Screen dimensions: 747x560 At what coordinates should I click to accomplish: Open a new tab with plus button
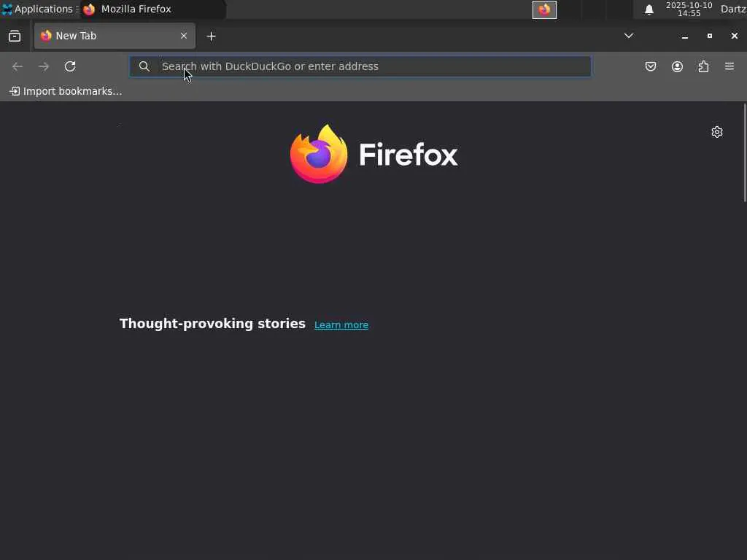point(211,36)
